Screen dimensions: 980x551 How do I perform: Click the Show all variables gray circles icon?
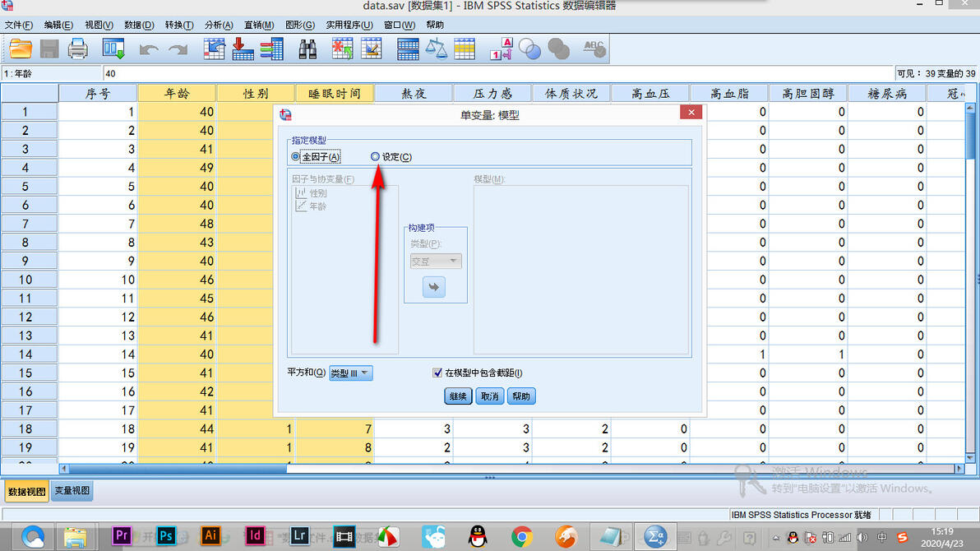pos(558,49)
